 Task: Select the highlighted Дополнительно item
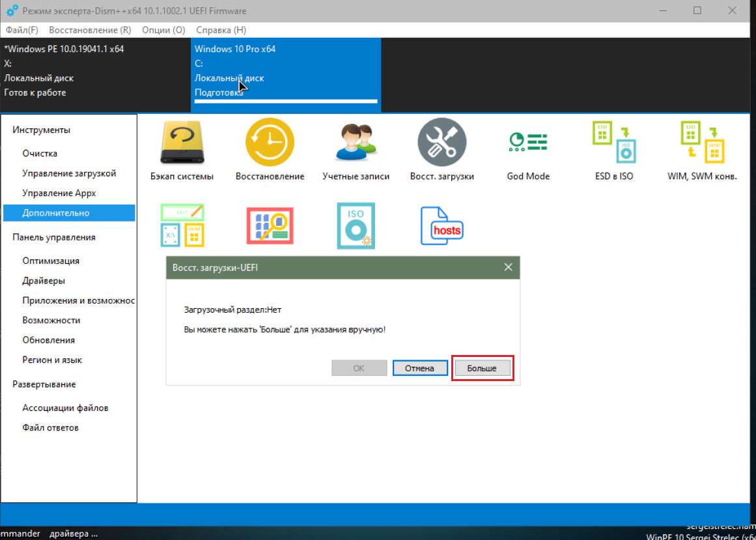click(x=69, y=212)
